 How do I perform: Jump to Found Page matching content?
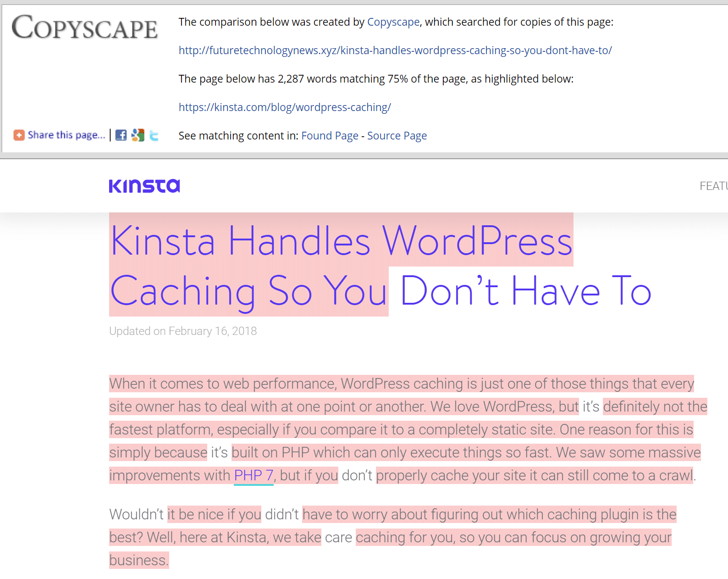pyautogui.click(x=330, y=136)
